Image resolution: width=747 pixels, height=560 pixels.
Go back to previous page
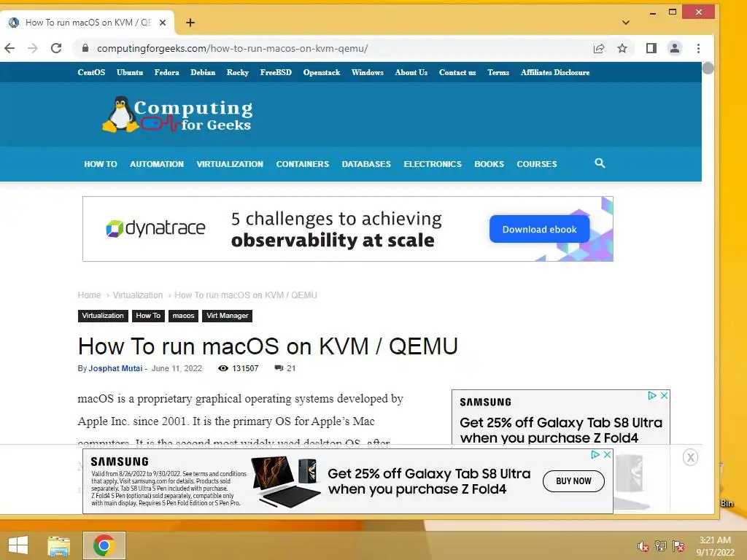(x=9, y=48)
